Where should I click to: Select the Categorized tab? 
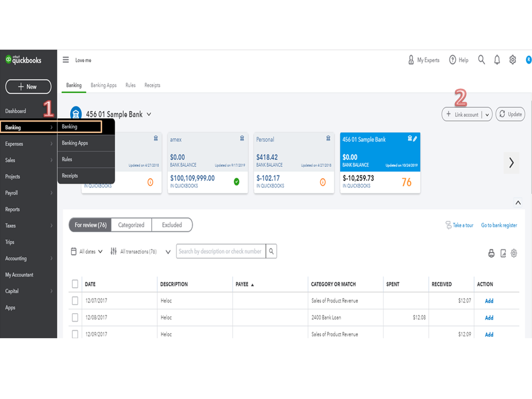131,225
